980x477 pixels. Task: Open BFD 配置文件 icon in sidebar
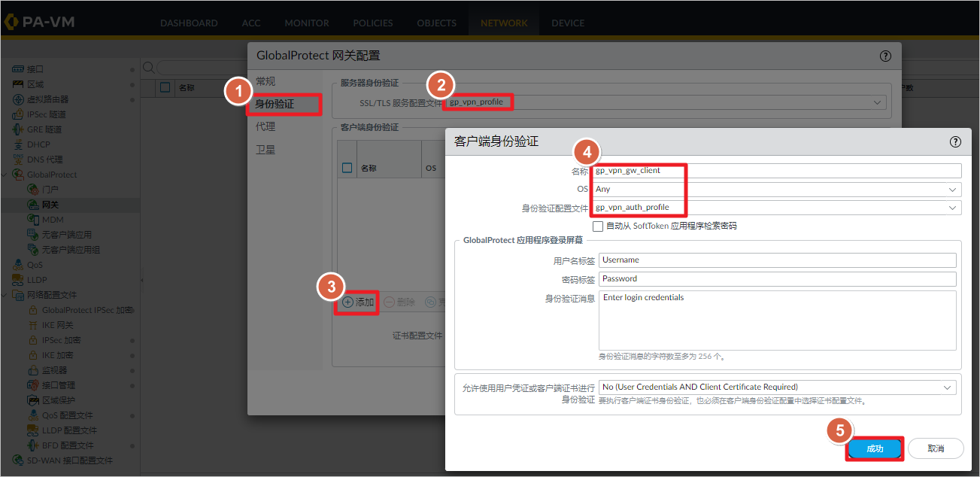[33, 445]
